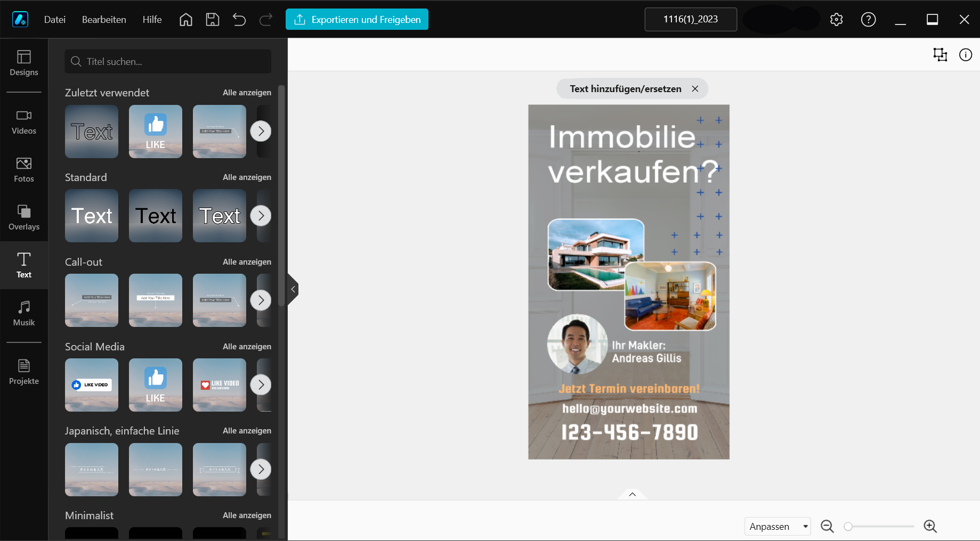980x541 pixels.
Task: Select LIKE thumbnail in Zuletzt verwendet
Action: point(156,132)
